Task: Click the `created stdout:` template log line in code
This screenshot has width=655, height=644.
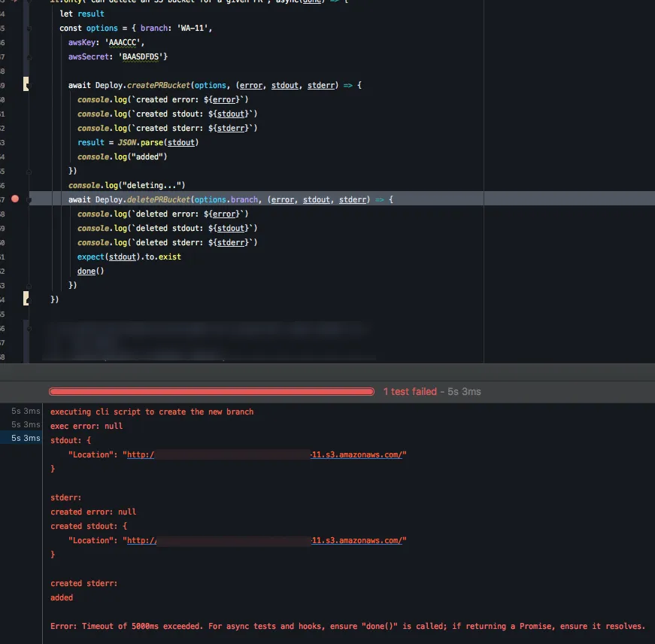Action: pos(168,114)
